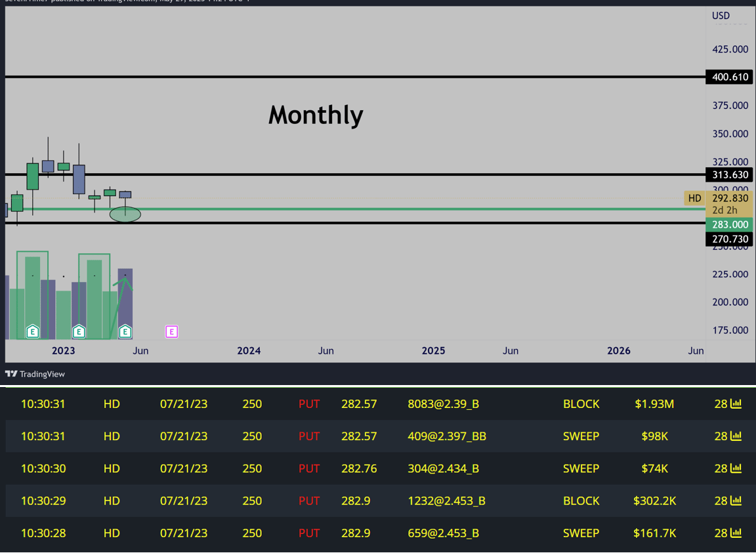Click BLOCK type in the $302.2K row

(581, 501)
